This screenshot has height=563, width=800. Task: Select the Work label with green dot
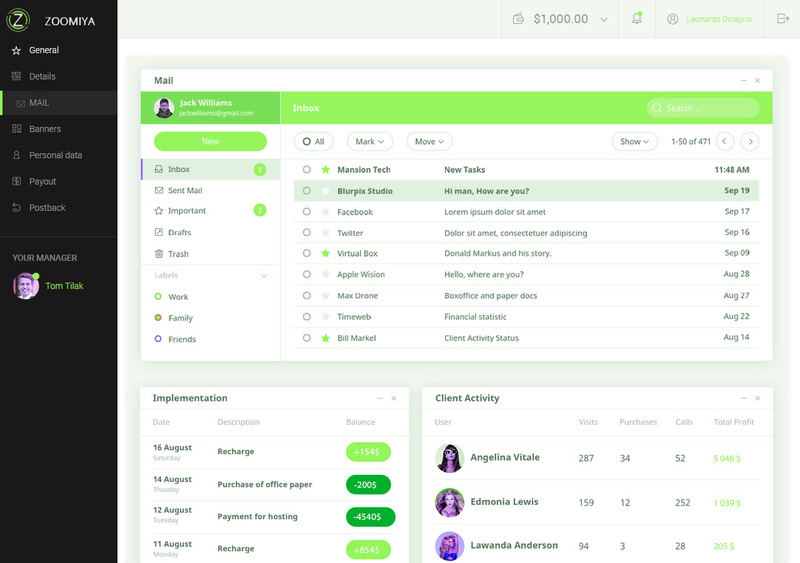pos(177,297)
